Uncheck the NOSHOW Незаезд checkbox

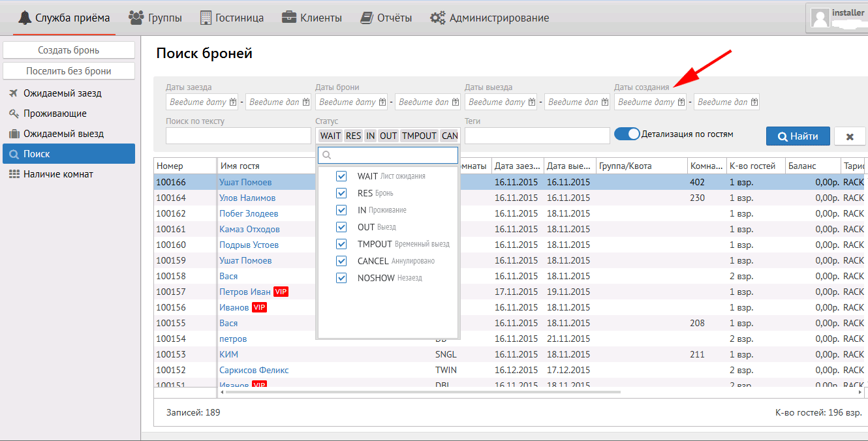tap(341, 278)
